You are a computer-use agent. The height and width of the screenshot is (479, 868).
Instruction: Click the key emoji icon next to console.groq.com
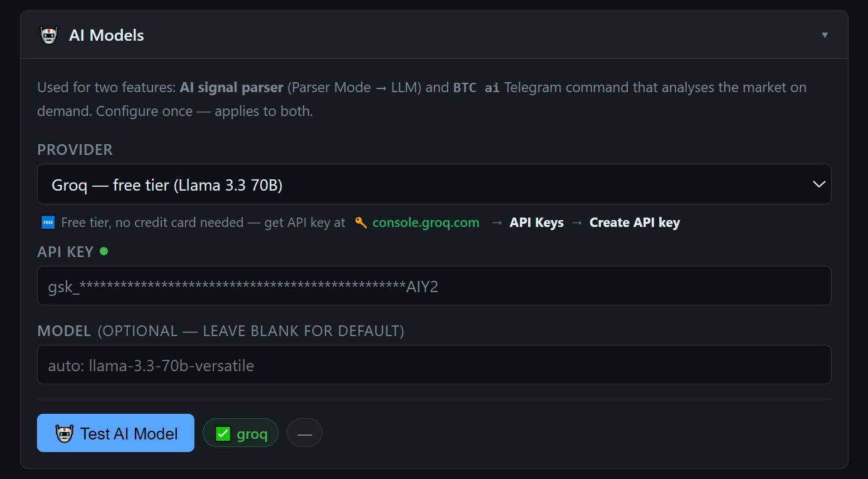coord(362,222)
